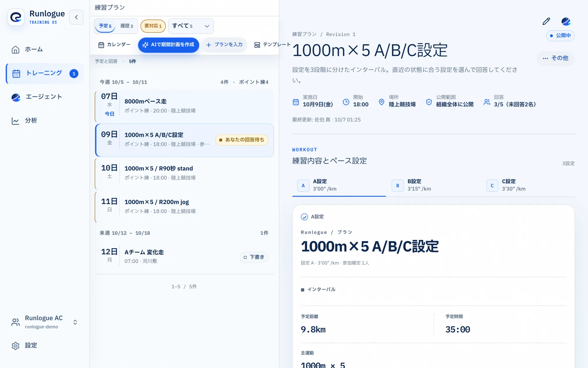The image size is (588, 368).
Task: Click the 今週 10/5 – 10/11 group header
Action: tap(184, 82)
